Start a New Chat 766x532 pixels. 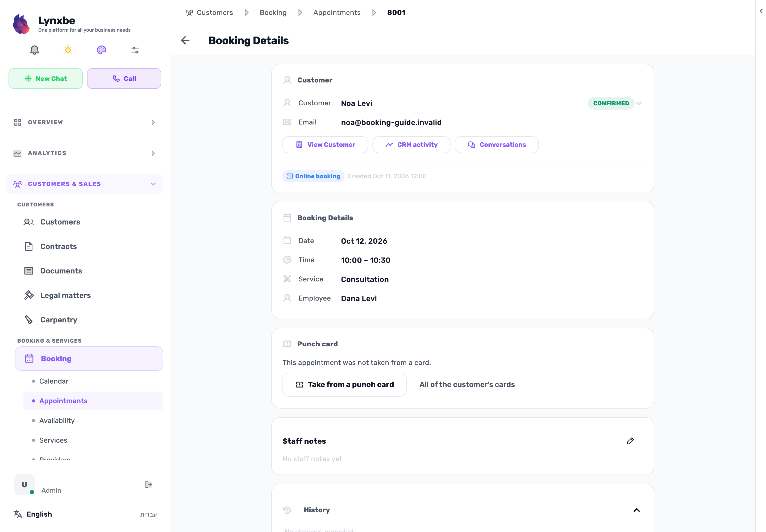pyautogui.click(x=46, y=78)
